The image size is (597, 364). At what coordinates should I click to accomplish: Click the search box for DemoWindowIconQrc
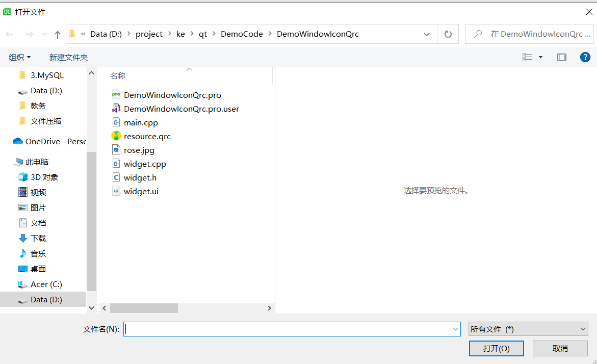529,34
